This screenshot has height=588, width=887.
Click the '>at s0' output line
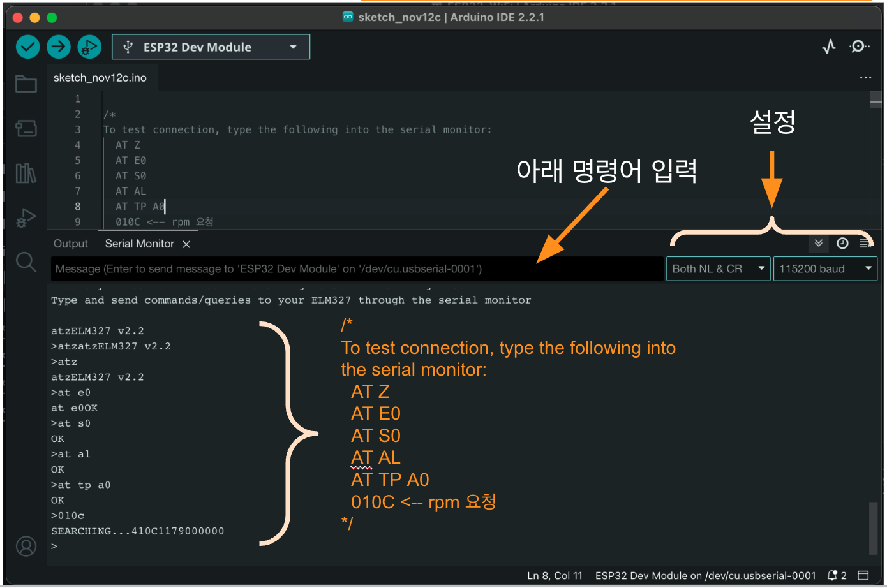tap(71, 423)
